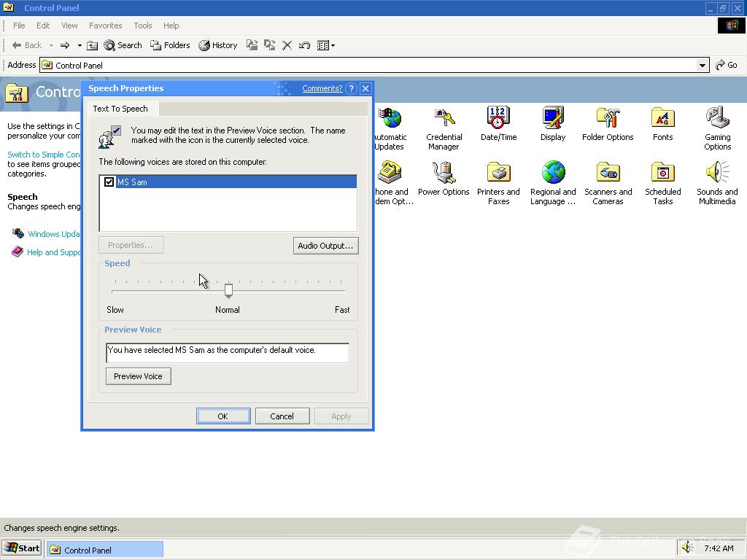Open Help and Support link
Image resolution: width=747 pixels, height=560 pixels.
[x=53, y=252]
